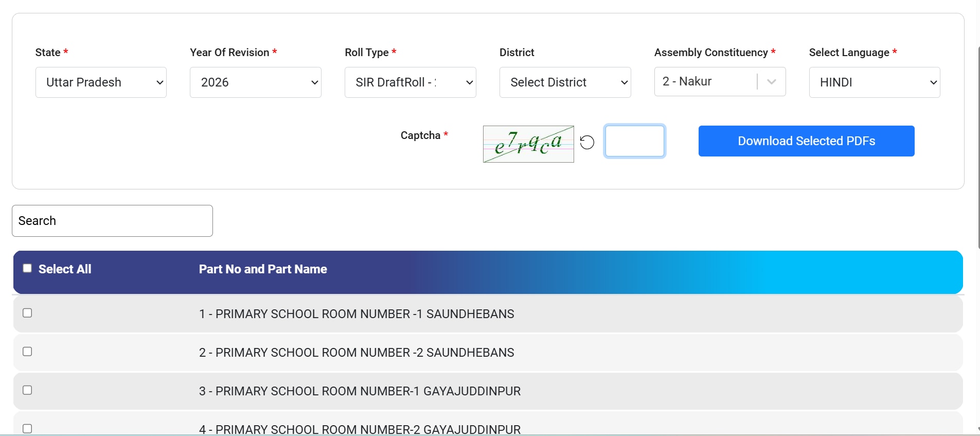The width and height of the screenshot is (980, 436).
Task: Check part 1 Saundhebans room 1 checkbox
Action: tap(27, 313)
